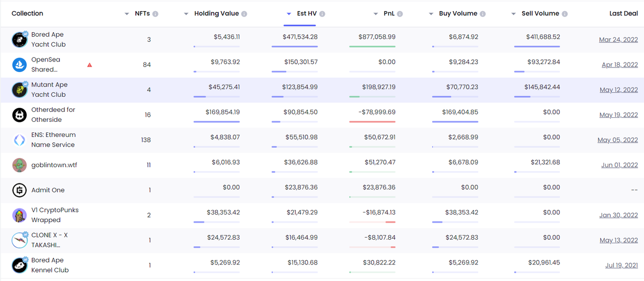
Task: Click the red warning triangle beside OpenSea Shared
Action: tap(90, 64)
